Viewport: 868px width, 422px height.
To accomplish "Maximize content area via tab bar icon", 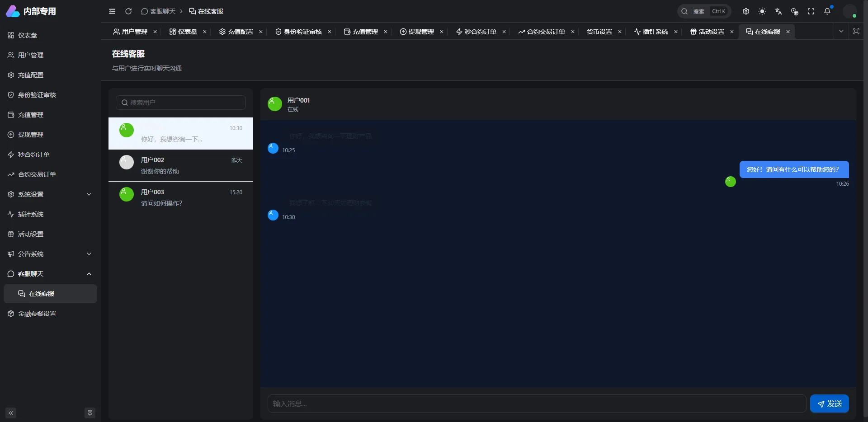I will pos(856,31).
